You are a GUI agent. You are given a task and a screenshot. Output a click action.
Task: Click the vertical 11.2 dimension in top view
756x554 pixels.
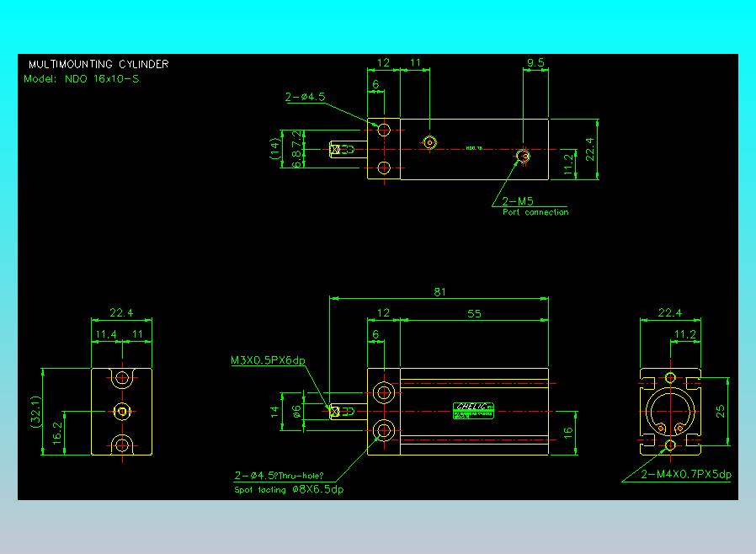[x=568, y=164]
